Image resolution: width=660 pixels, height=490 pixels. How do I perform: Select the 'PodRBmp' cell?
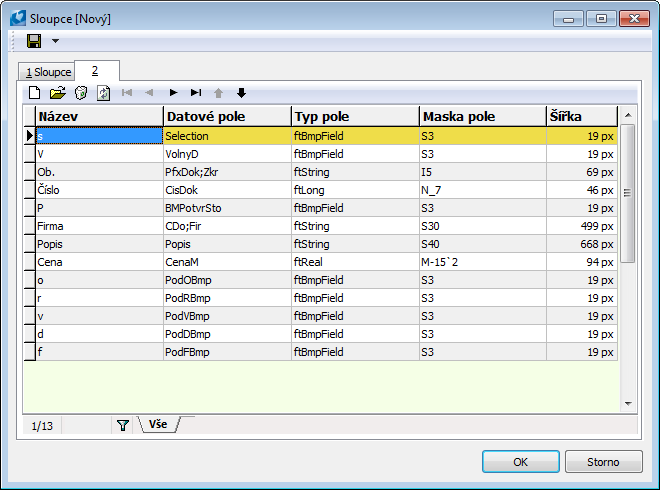tap(227, 298)
